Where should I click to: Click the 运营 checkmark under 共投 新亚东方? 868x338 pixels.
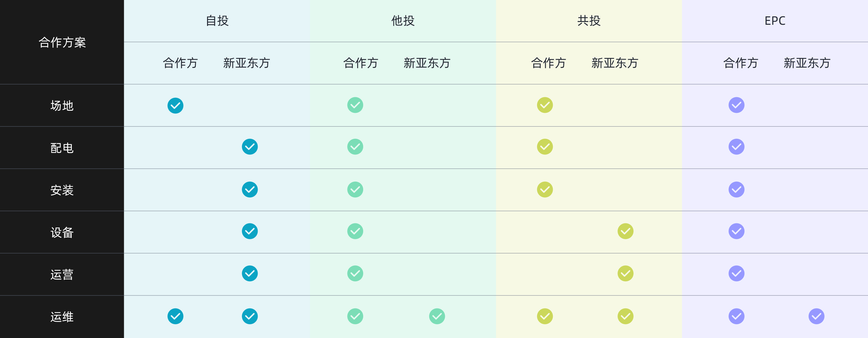pyautogui.click(x=625, y=273)
